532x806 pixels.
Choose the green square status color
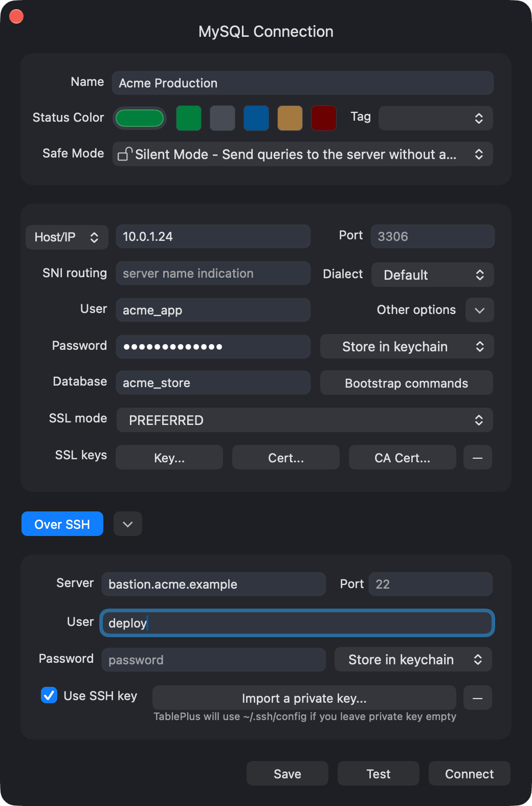click(189, 118)
